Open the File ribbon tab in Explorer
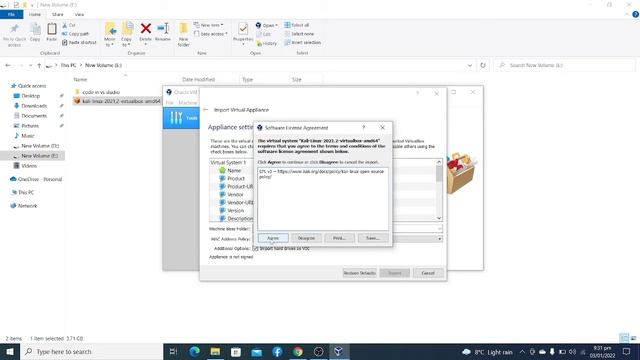Viewport: 640px width, 360px height. pyautogui.click(x=11, y=14)
